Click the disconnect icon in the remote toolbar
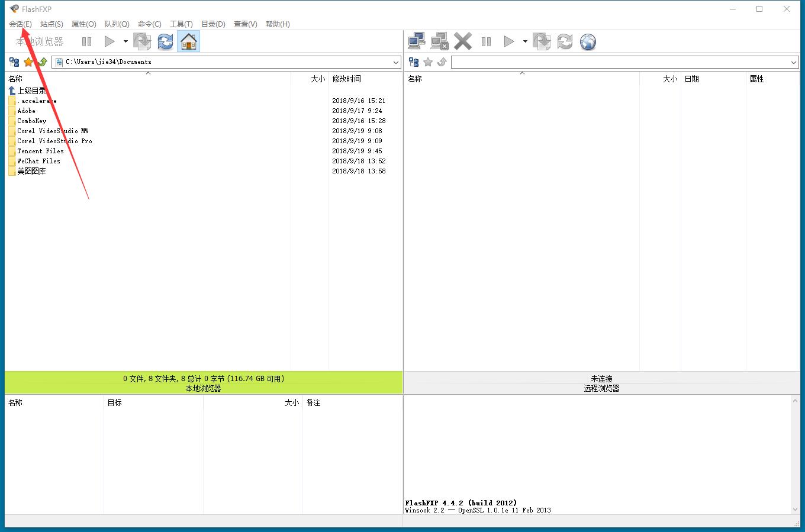 pyautogui.click(x=440, y=41)
